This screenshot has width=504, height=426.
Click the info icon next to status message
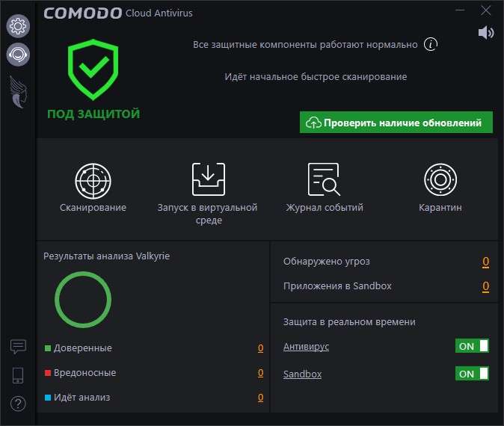pos(431,44)
